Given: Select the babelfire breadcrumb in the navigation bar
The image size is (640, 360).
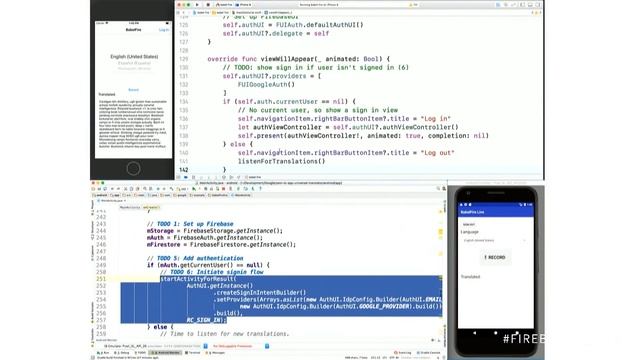Looking at the screenshot, I should (x=218, y=195).
